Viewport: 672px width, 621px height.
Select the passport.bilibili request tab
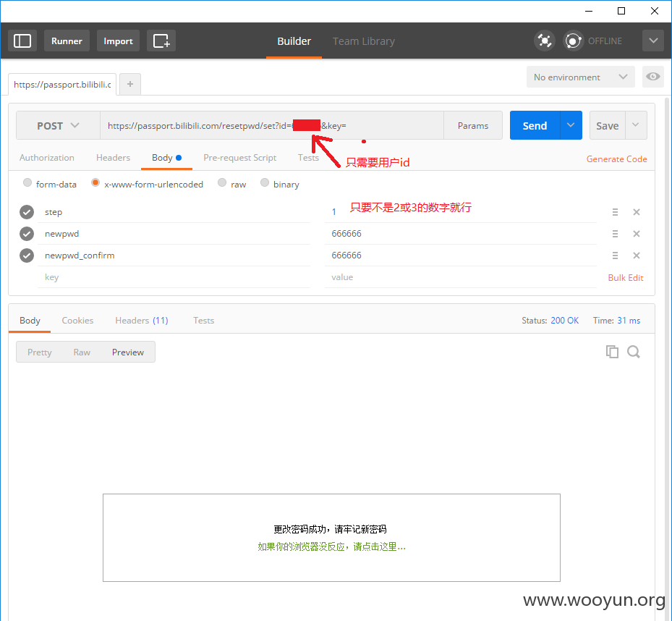[62, 85]
